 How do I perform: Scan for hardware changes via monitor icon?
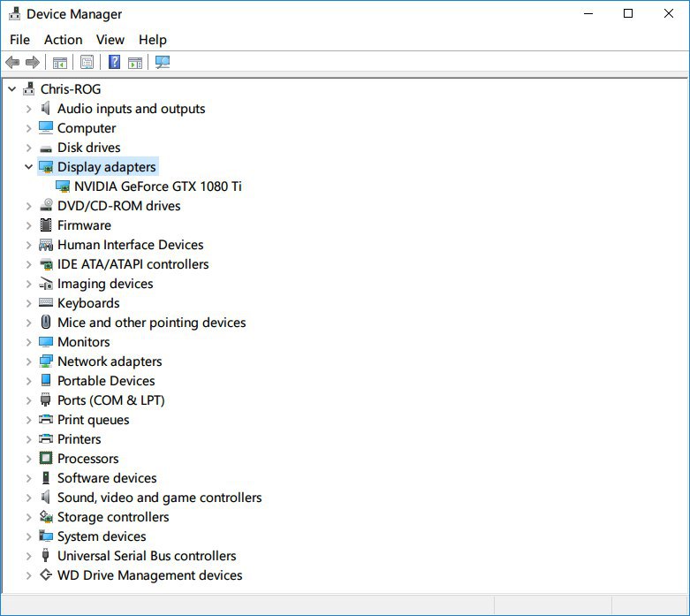[163, 62]
